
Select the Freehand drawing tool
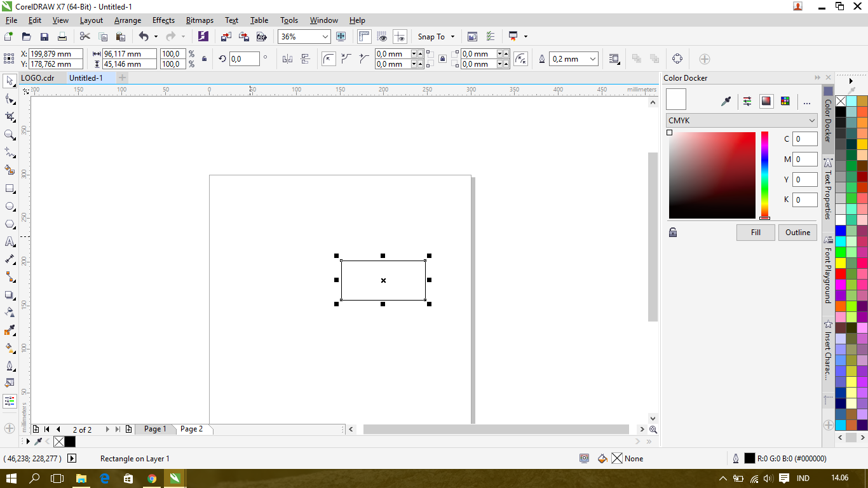(9, 152)
